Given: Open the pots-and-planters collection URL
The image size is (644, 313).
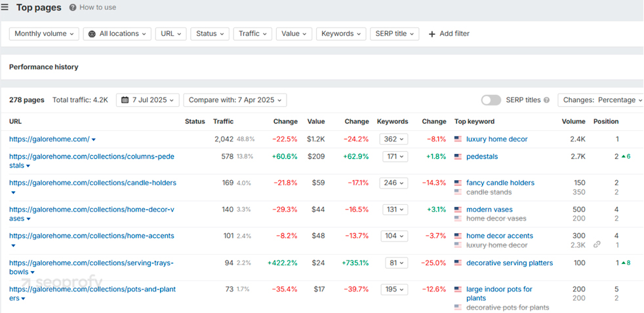Looking at the screenshot, I should pyautogui.click(x=92, y=294).
